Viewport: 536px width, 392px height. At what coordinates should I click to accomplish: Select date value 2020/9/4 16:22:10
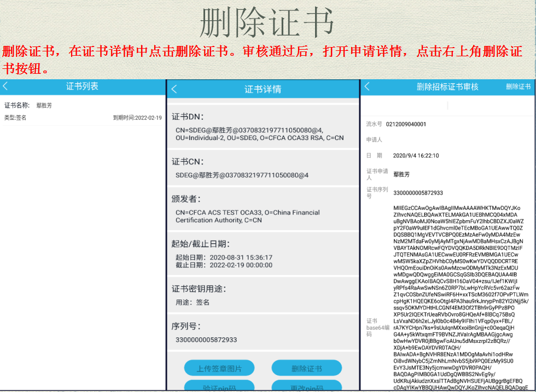tap(416, 156)
